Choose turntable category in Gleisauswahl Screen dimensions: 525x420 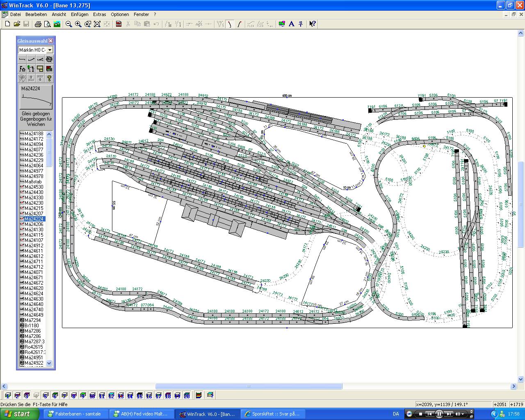click(49, 59)
